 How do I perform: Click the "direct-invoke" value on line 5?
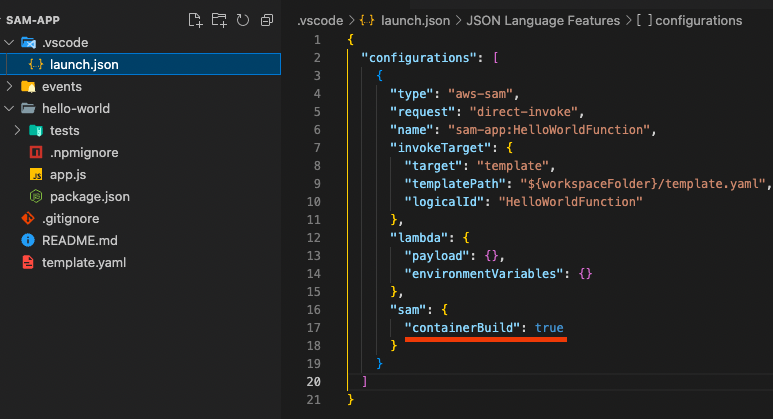[524, 112]
